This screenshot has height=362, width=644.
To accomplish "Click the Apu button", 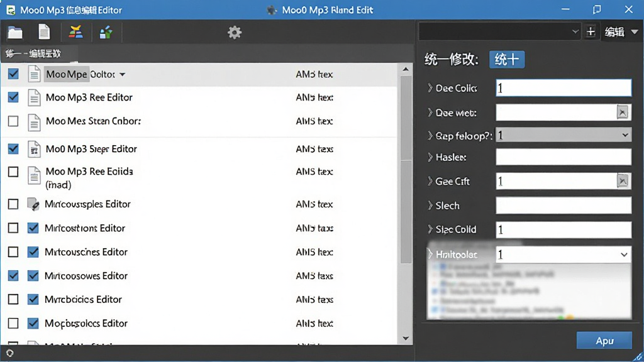I will coord(604,341).
